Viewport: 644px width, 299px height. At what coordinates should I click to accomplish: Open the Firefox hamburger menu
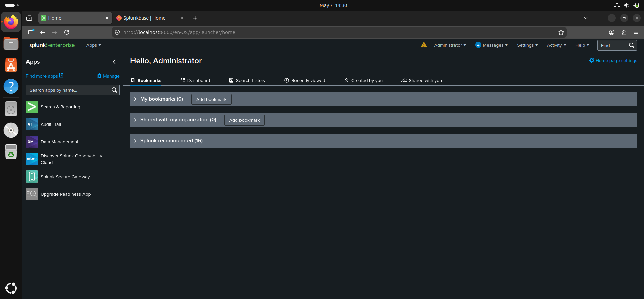tap(636, 32)
